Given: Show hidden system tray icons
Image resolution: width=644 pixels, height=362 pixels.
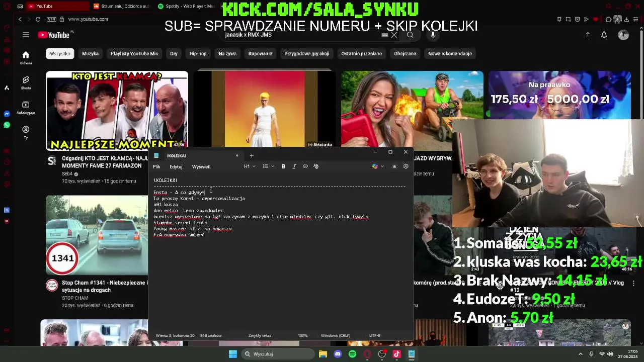Looking at the screenshot, I should tap(581, 354).
